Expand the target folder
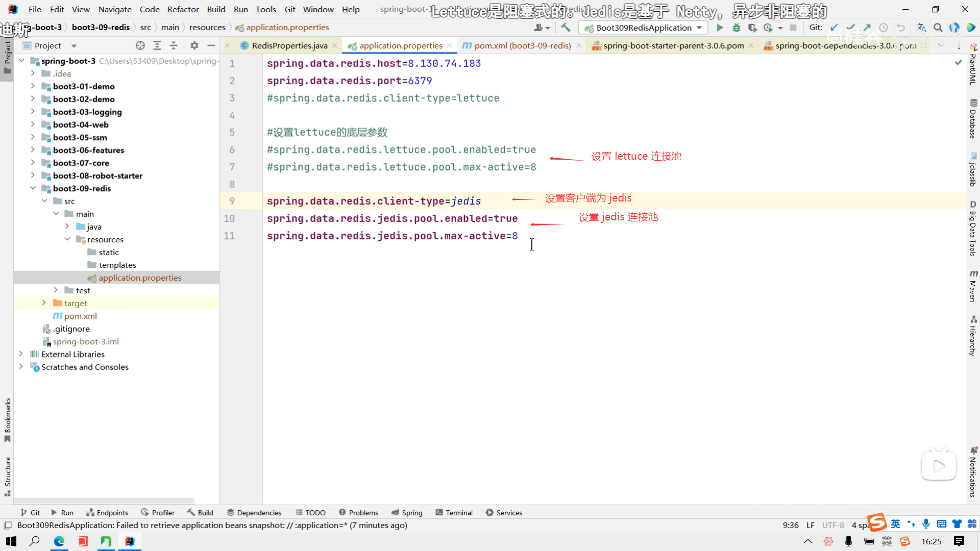 tap(44, 303)
